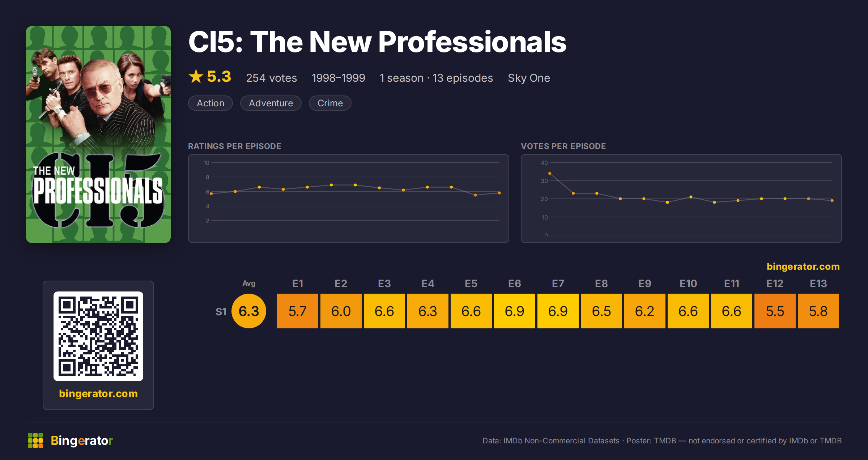Viewport: 868px width, 460px height.
Task: Open the bingerator.com link under QR code
Action: 98,393
